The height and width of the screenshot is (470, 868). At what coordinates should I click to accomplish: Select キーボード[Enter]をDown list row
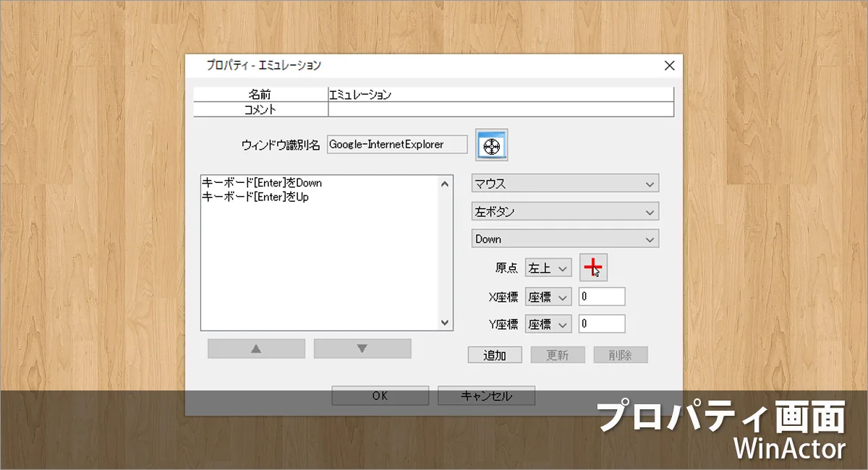320,184
